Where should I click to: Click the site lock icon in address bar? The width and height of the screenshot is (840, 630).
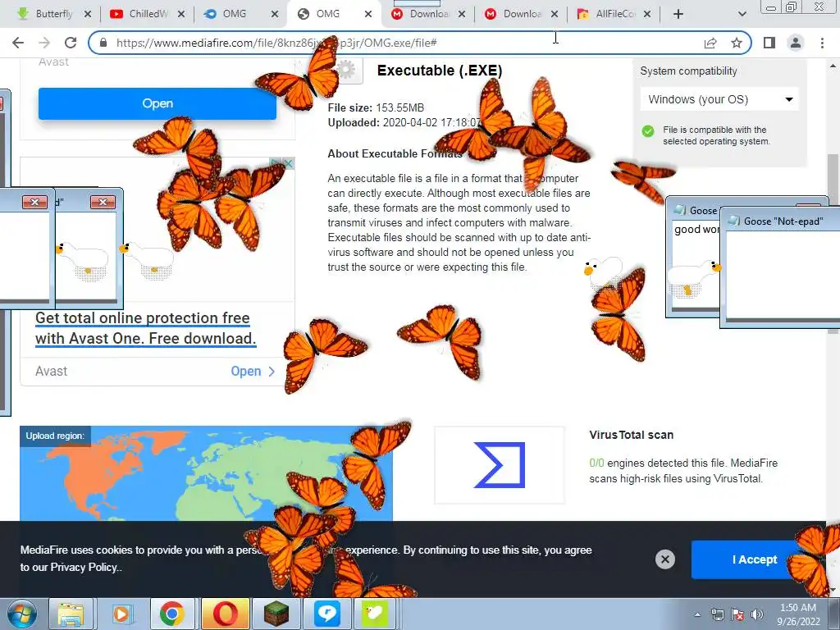click(x=103, y=43)
